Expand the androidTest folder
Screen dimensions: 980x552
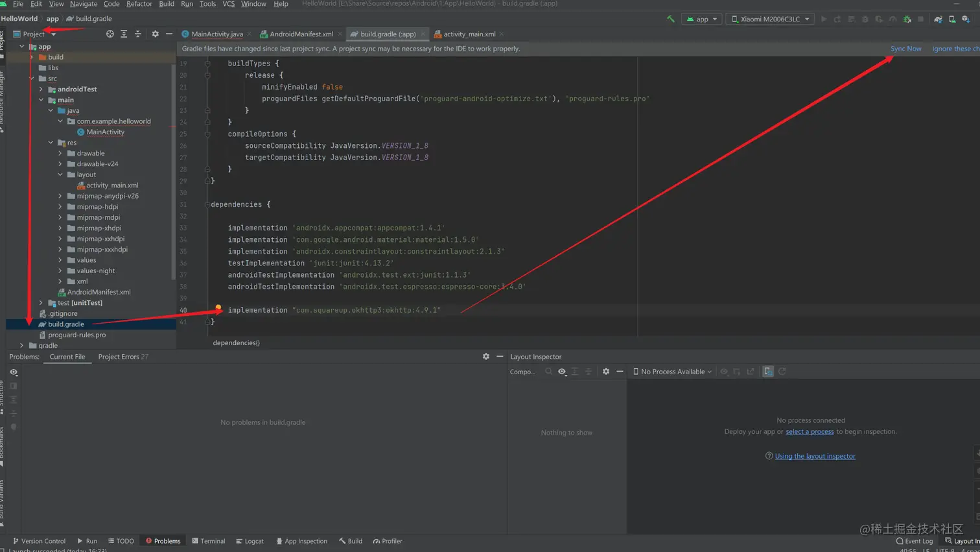(41, 90)
